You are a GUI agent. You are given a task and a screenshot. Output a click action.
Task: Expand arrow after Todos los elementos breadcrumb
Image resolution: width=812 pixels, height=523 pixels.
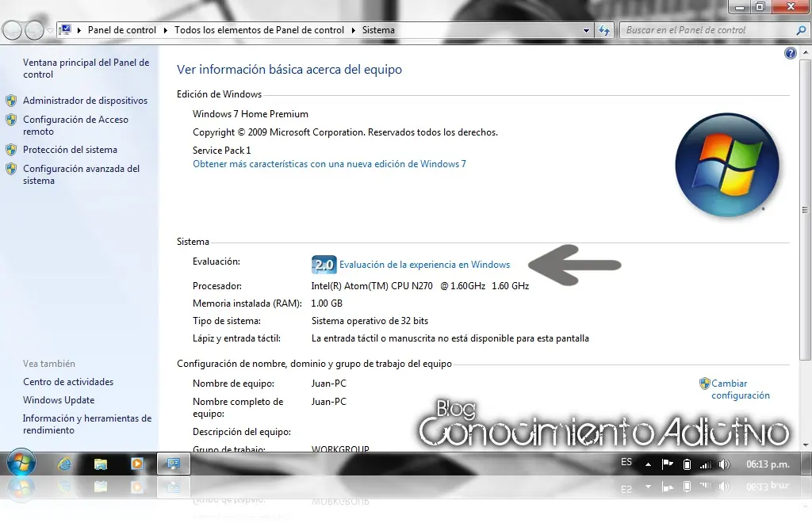[353, 31]
